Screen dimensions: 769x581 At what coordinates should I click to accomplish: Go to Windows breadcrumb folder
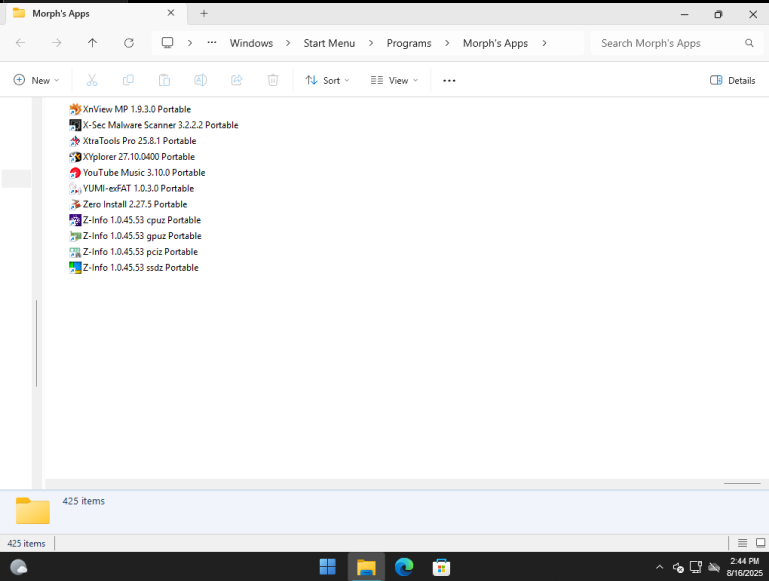[251, 43]
